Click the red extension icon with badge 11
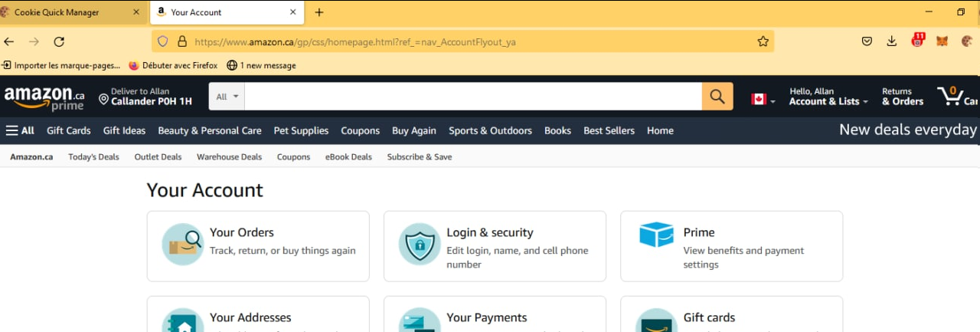Viewport: 980px width, 332px height. pyautogui.click(x=917, y=41)
